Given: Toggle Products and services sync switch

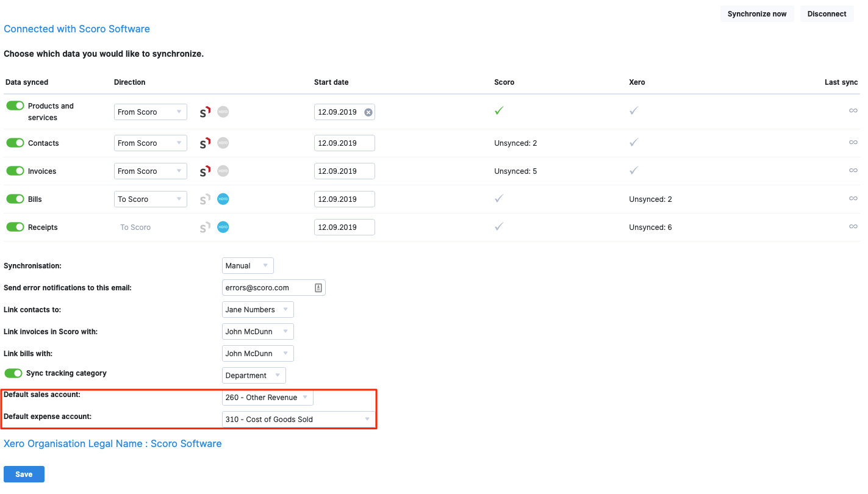Looking at the screenshot, I should coord(15,106).
